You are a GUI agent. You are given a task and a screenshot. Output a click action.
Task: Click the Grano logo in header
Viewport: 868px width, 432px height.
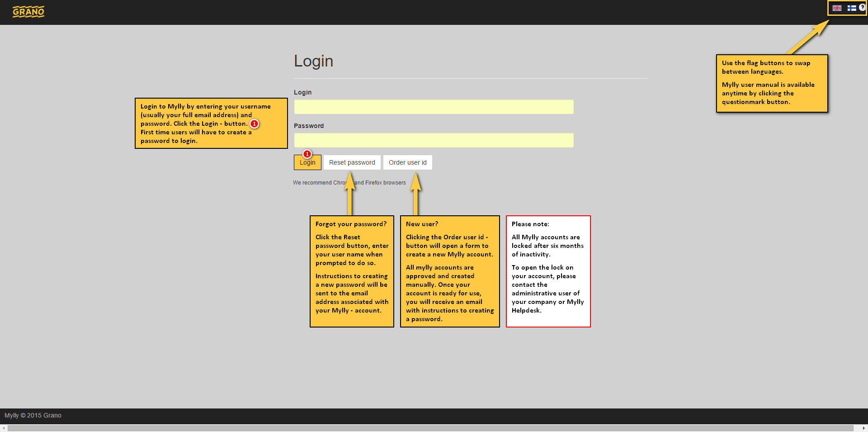pos(28,12)
